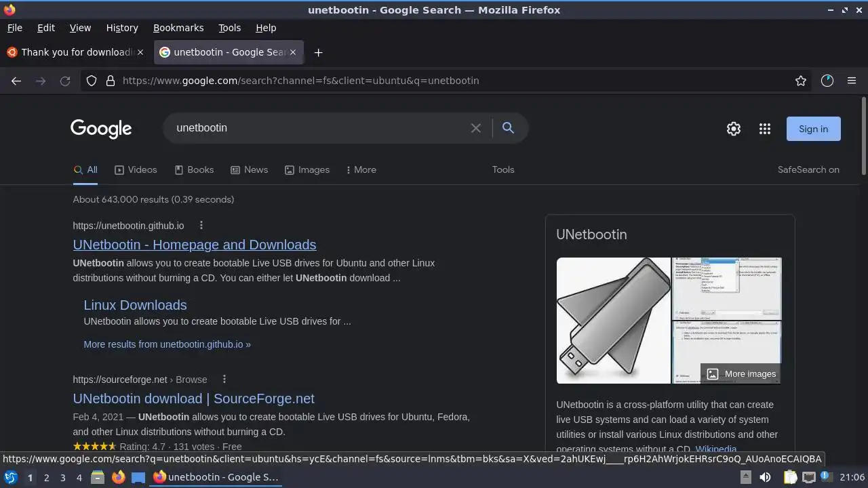Open the Lubuntu start menu icon
868x488 pixels.
click(10, 477)
